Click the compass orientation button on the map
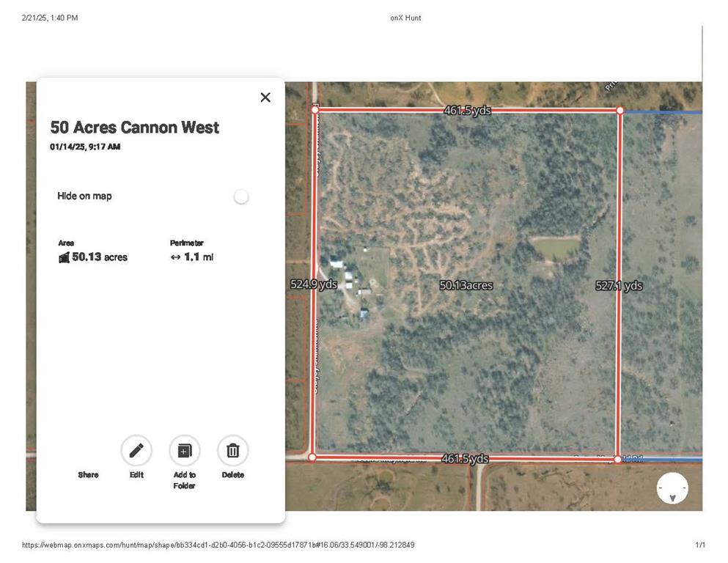The image size is (728, 563). pos(672,487)
